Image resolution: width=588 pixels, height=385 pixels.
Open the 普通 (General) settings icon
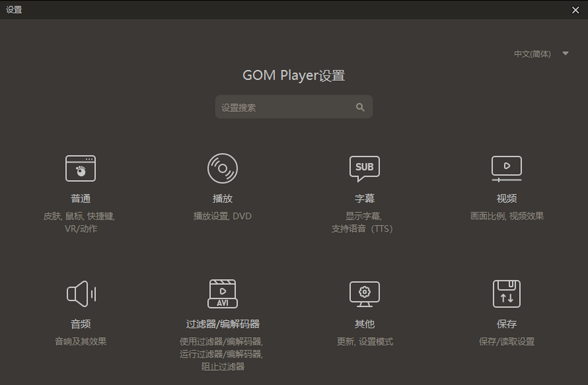(x=80, y=168)
